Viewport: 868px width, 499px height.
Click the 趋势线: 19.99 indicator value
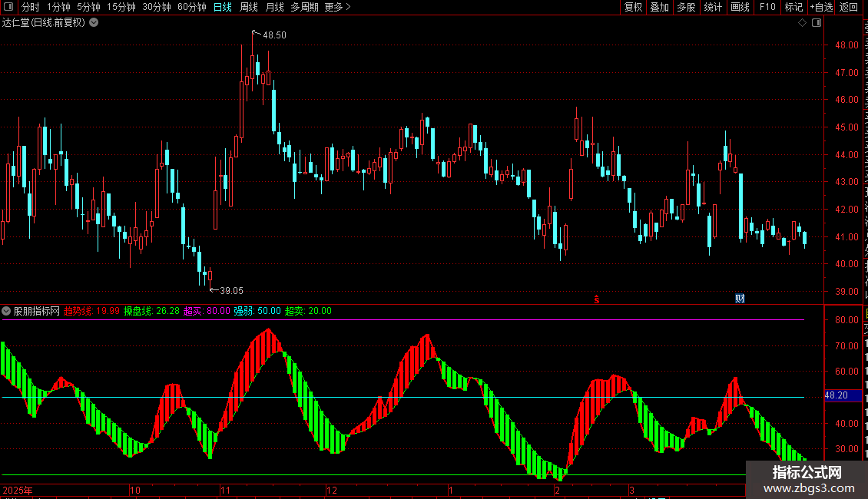[92, 311]
